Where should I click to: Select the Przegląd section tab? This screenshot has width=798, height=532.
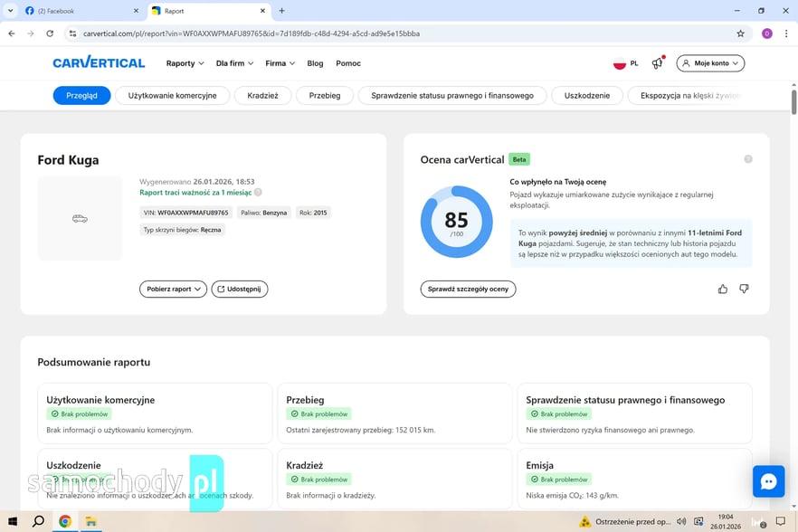coord(82,95)
